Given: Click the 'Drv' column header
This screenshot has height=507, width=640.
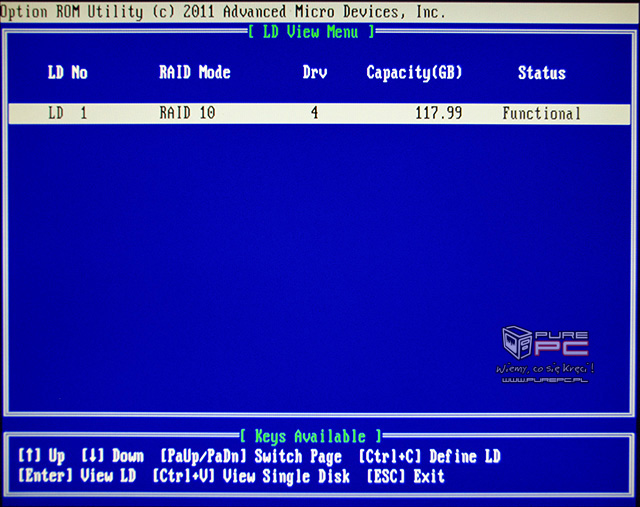Looking at the screenshot, I should (315, 73).
